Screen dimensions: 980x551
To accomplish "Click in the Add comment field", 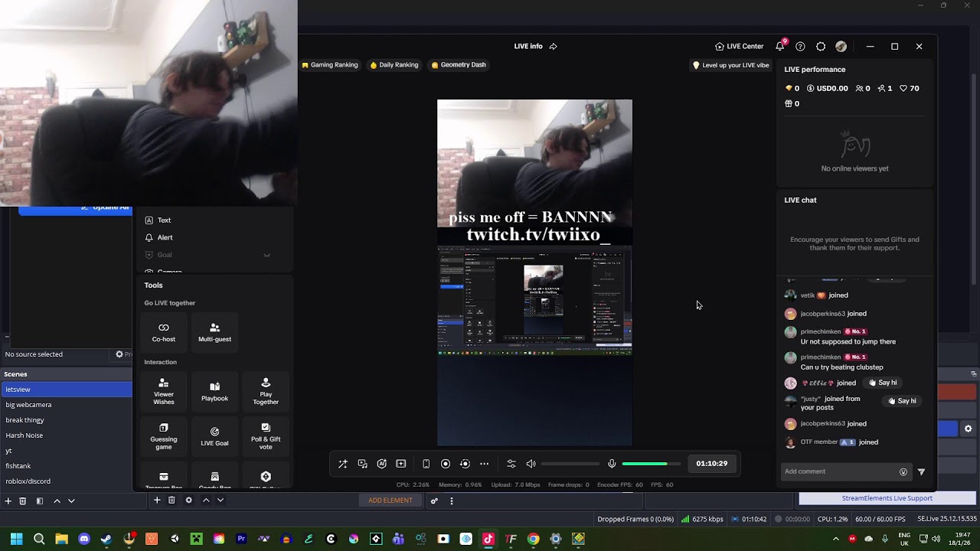I will tap(838, 471).
